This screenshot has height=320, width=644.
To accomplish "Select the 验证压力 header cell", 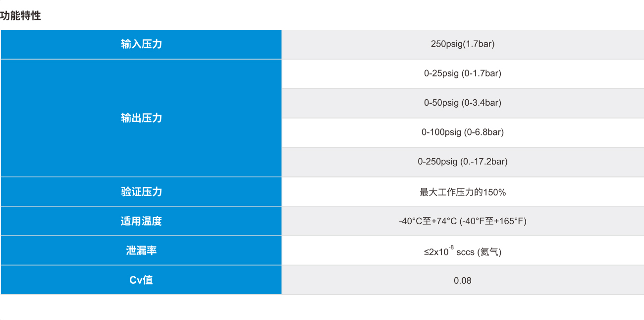I will point(141,192).
